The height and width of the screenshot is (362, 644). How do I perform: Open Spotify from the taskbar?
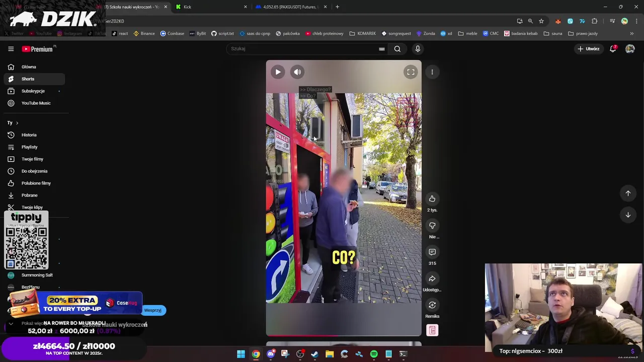(x=374, y=354)
